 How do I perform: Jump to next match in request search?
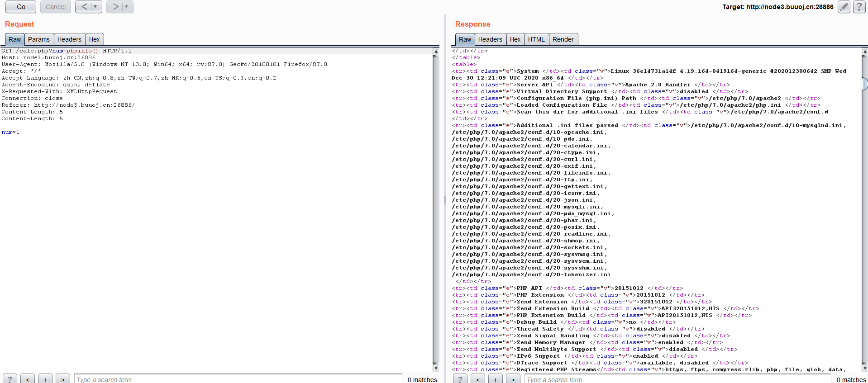(x=63, y=379)
